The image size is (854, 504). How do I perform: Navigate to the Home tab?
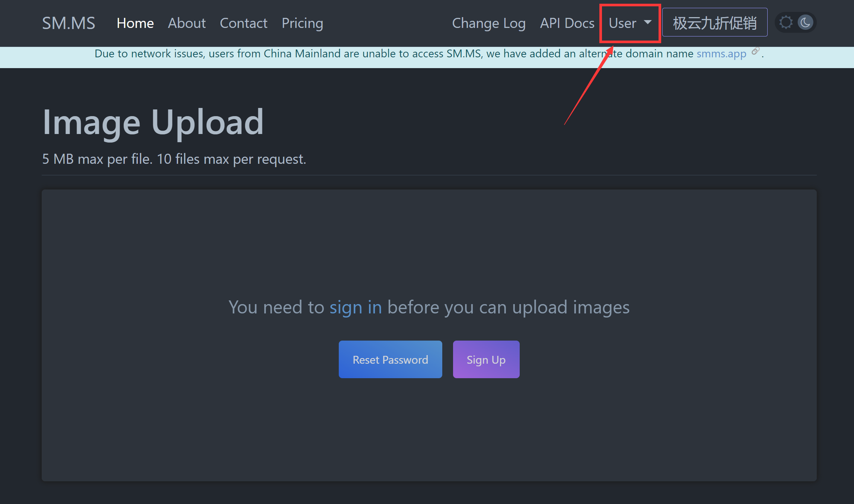(135, 23)
